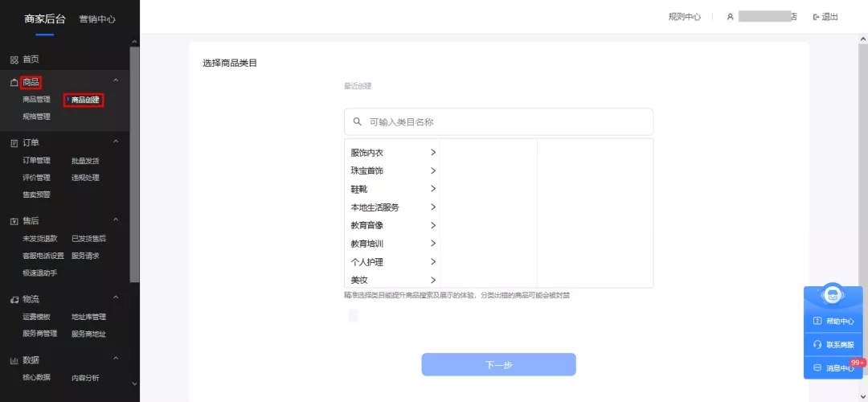Switch to the 商家后台 tab
This screenshot has width=868, height=402.
45,19
